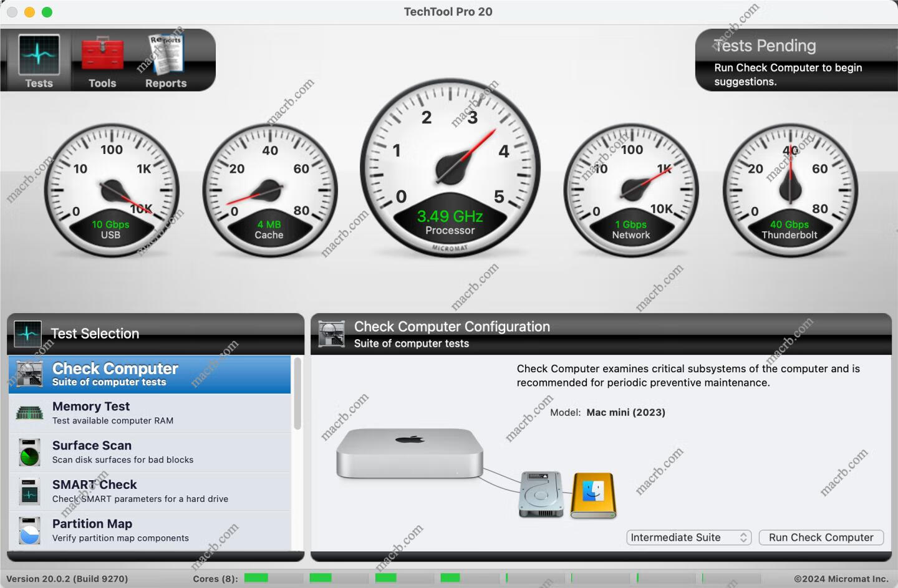Click the second core activity bar

point(321,578)
